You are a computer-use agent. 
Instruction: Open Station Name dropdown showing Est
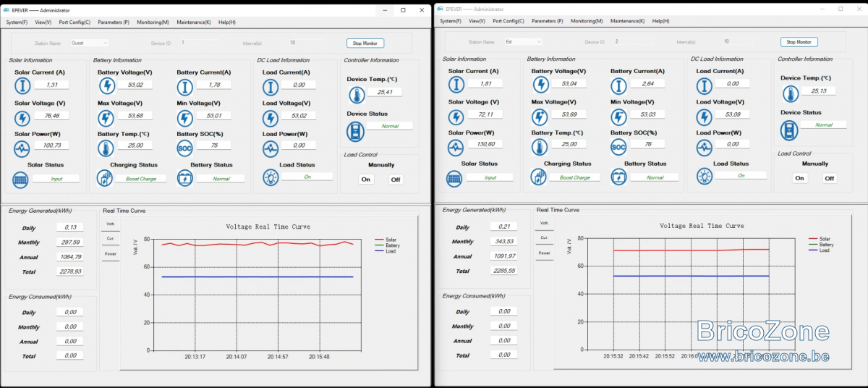[x=523, y=42]
